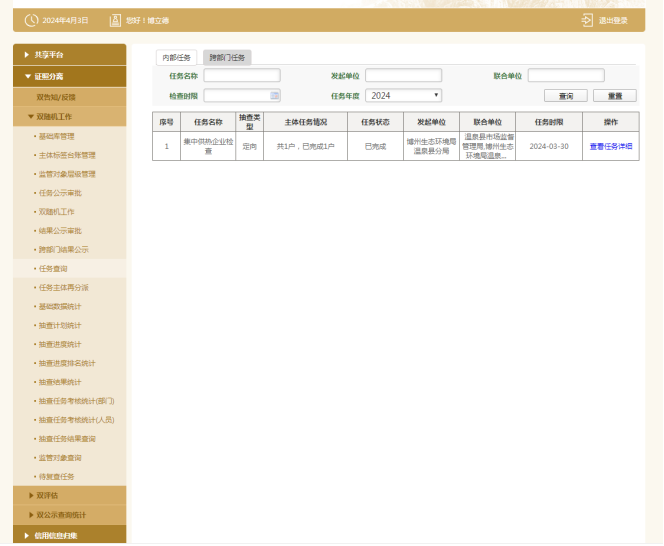Open the 任务年度 year dropdown
This screenshot has height=546, width=664.
403,95
